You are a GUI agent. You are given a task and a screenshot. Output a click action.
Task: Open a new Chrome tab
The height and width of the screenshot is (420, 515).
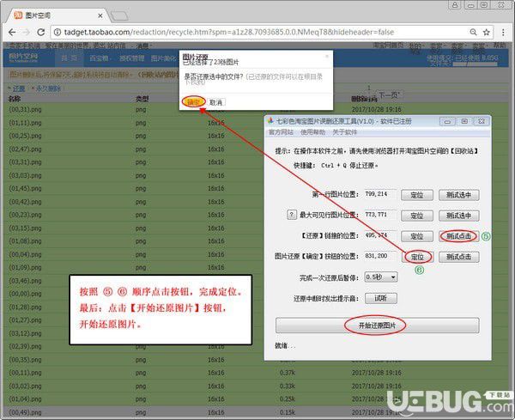tap(119, 15)
